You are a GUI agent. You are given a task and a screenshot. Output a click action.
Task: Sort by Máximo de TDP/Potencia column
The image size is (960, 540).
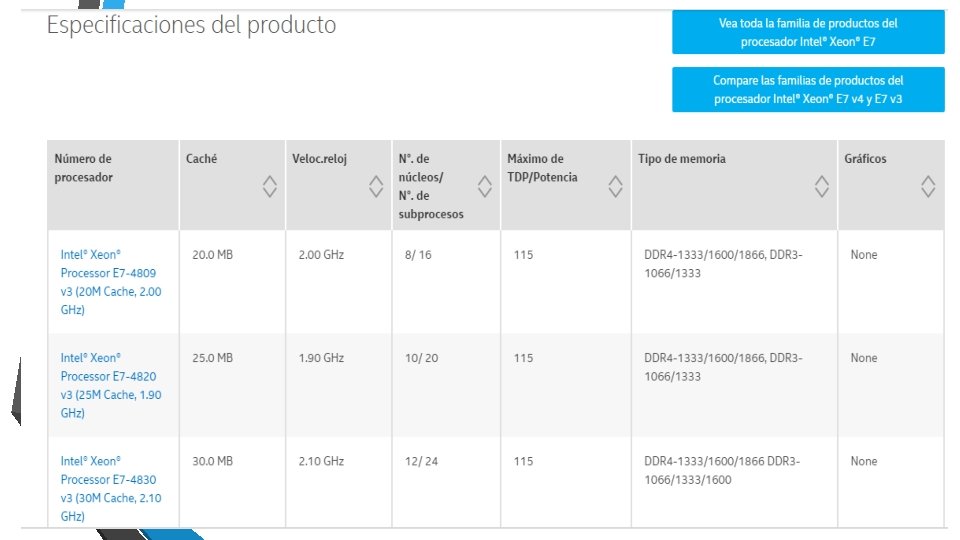pyautogui.click(x=616, y=186)
